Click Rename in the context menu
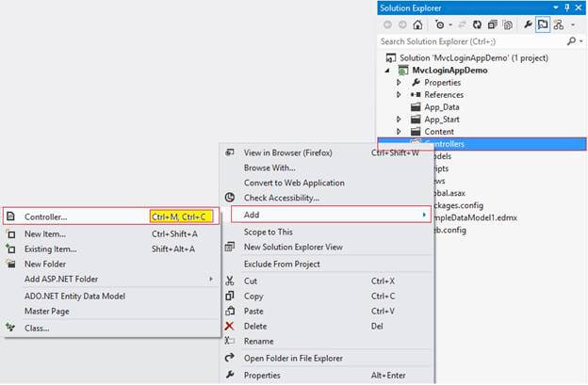588x385 pixels. coord(325,341)
